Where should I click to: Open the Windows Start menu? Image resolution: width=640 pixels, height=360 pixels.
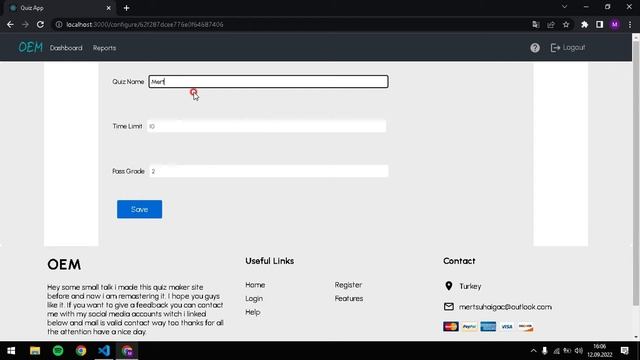click(x=11, y=351)
